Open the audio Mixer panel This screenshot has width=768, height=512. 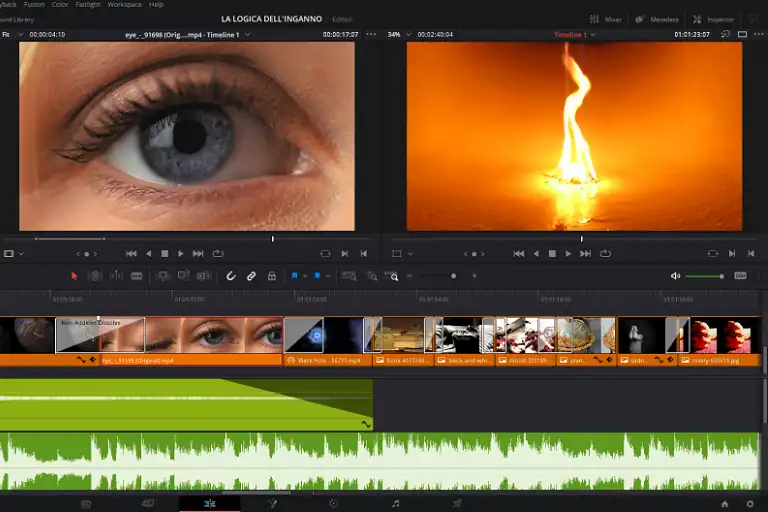pyautogui.click(x=606, y=20)
